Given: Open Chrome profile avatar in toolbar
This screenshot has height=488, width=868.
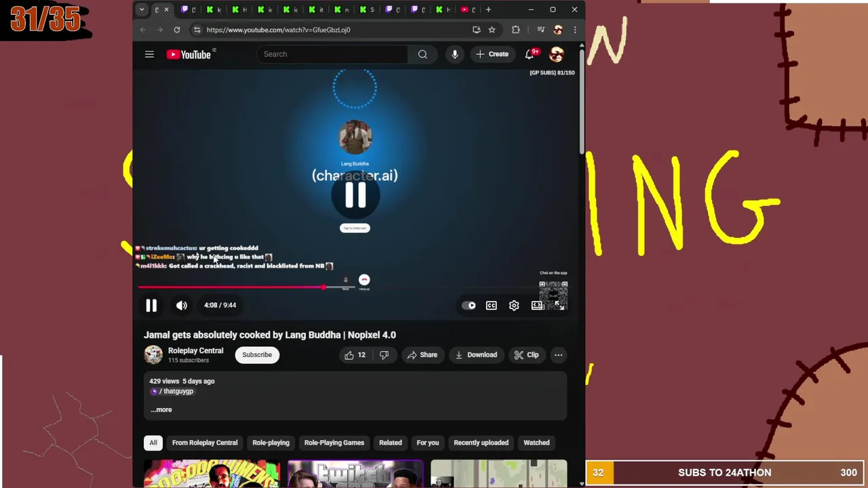Looking at the screenshot, I should pyautogui.click(x=557, y=30).
